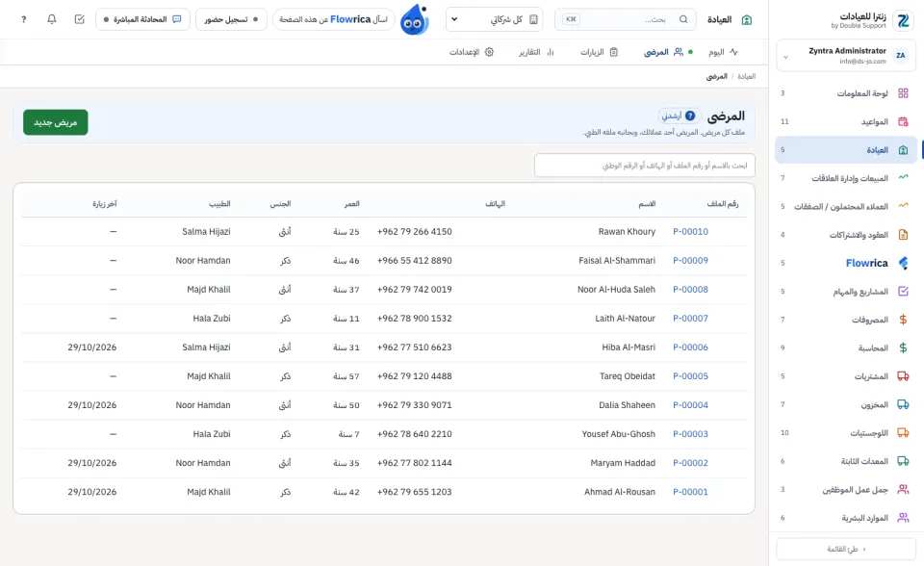Expand the كل شركاتي company dropdown
Viewport: 924px width, 566px height.
click(x=494, y=19)
